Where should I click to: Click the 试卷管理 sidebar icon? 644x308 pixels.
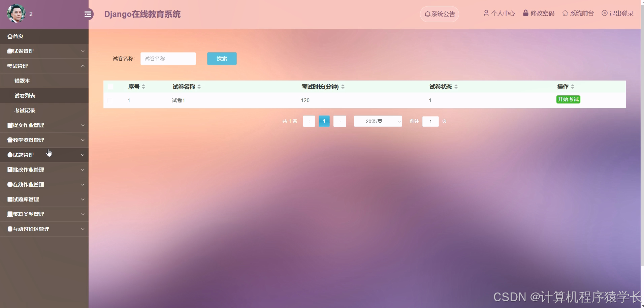click(9, 51)
